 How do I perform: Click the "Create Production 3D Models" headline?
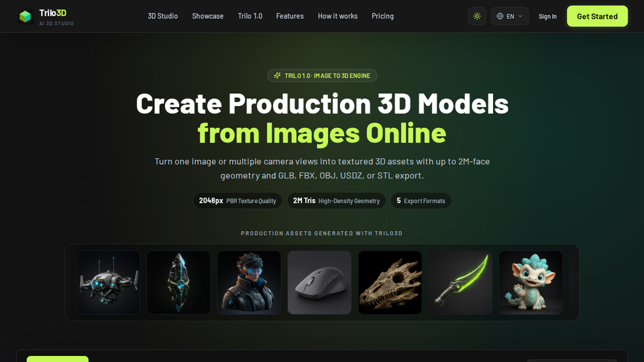pos(322,103)
